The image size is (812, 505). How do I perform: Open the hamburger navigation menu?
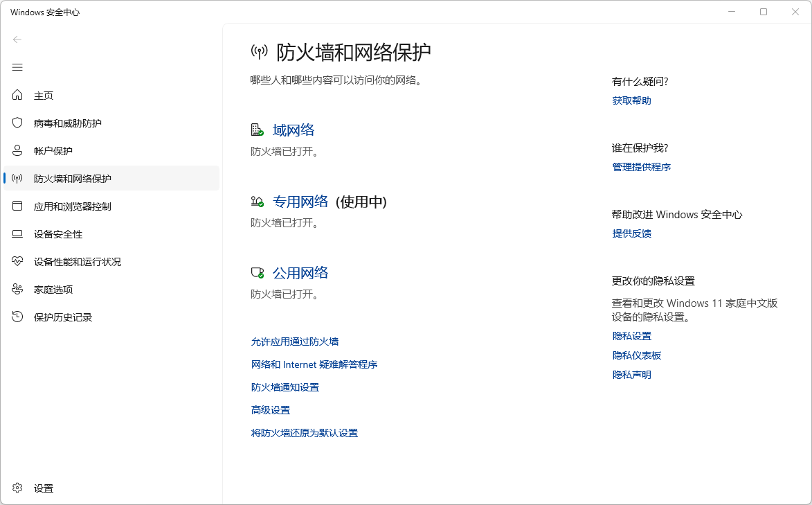[x=17, y=67]
